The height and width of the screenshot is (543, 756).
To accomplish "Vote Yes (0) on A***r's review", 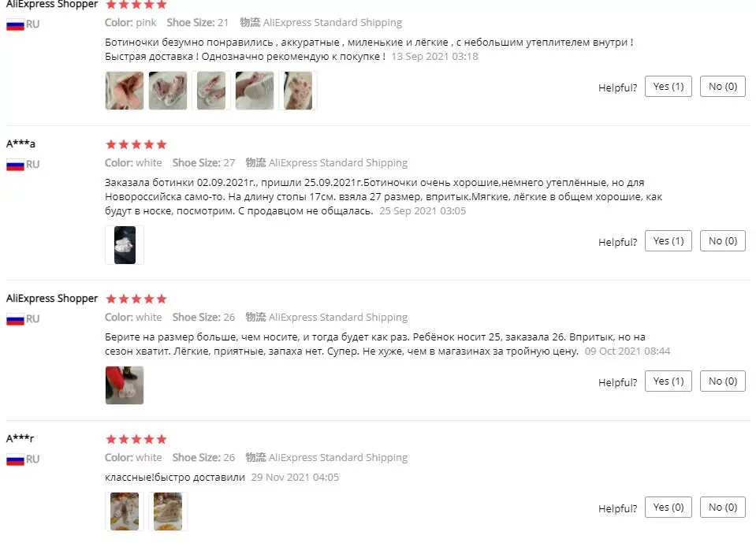I will pyautogui.click(x=668, y=507).
